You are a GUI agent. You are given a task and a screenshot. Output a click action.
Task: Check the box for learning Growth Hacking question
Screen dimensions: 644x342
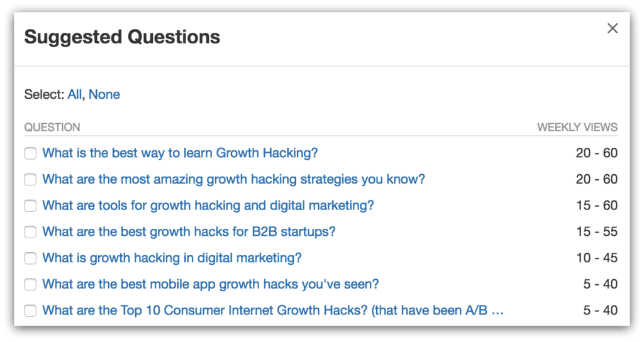pos(30,153)
